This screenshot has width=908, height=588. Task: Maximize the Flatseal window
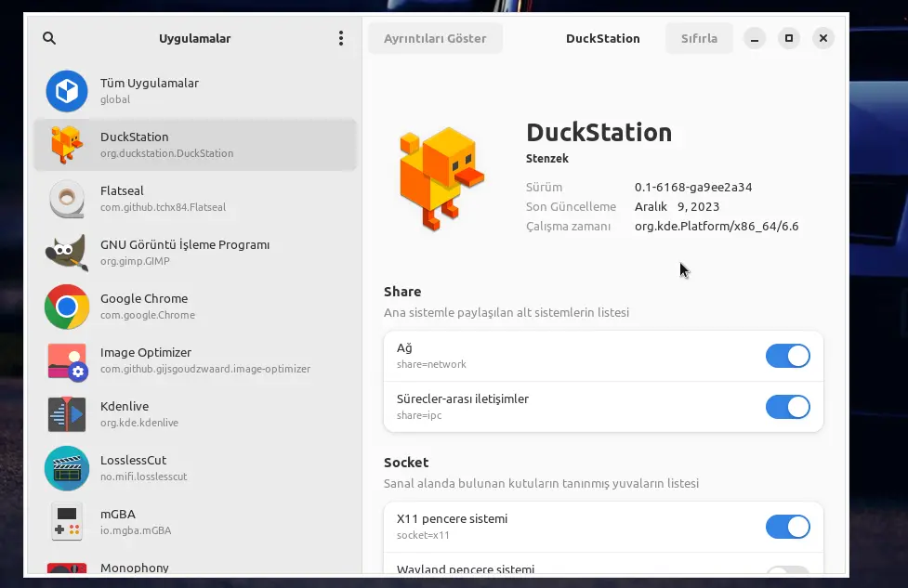(789, 38)
